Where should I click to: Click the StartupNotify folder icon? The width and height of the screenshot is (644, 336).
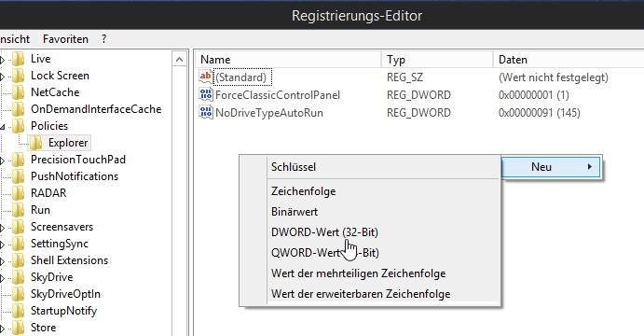point(18,311)
